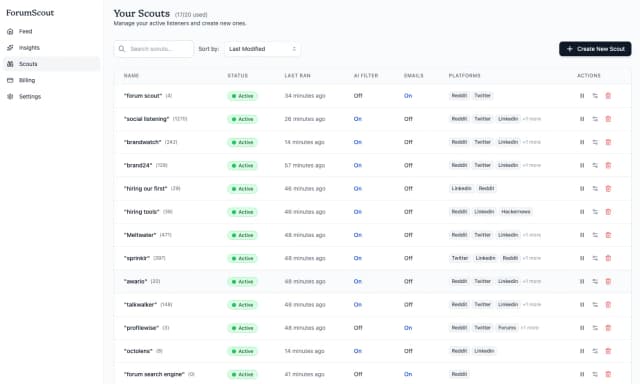Click Hackernews tag in "hiring tools" row
The height and width of the screenshot is (384, 640).
516,212
